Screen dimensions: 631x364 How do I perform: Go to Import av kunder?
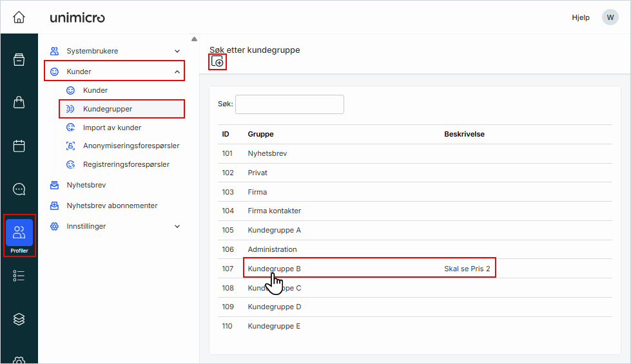112,128
